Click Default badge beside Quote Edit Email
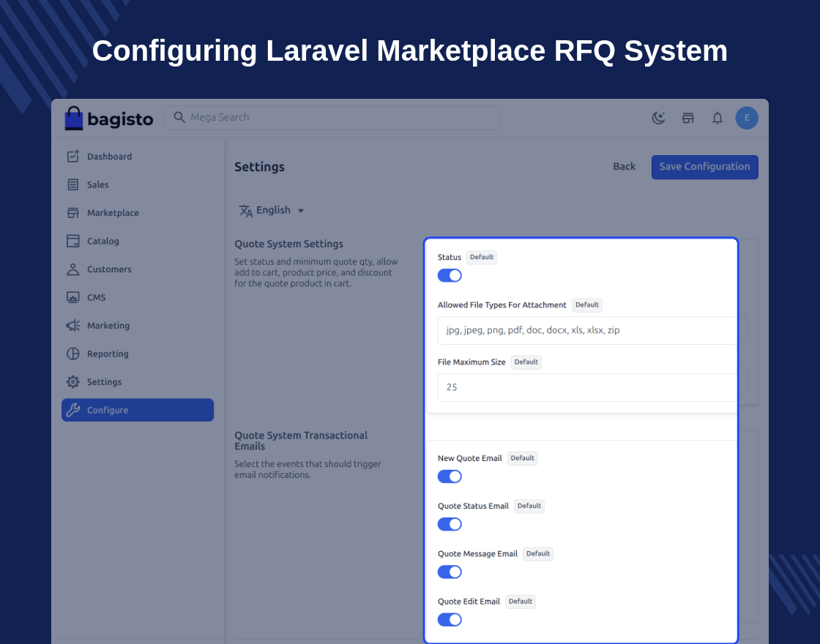 click(x=521, y=602)
